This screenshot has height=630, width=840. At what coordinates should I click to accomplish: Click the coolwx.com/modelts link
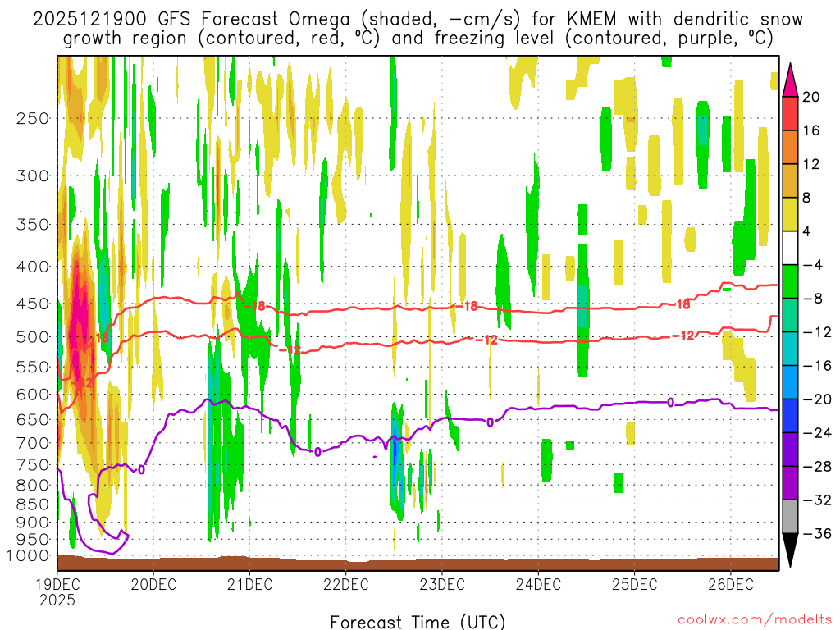pos(755,620)
